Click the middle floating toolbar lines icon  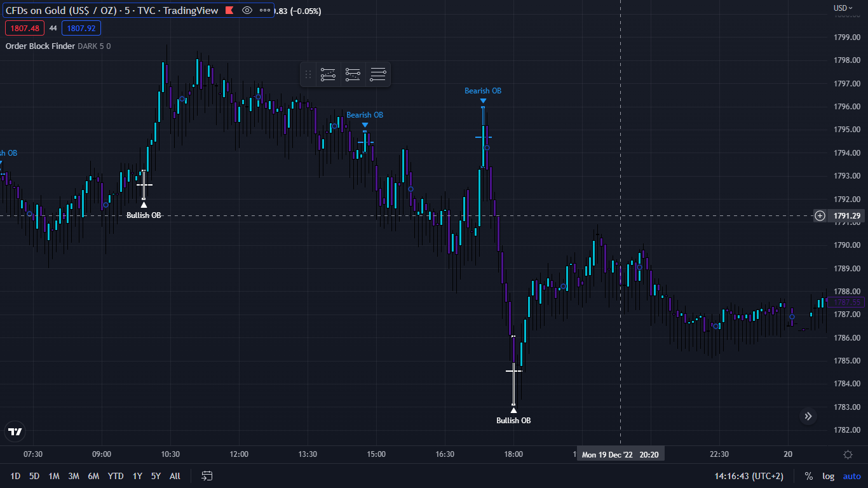(x=353, y=74)
